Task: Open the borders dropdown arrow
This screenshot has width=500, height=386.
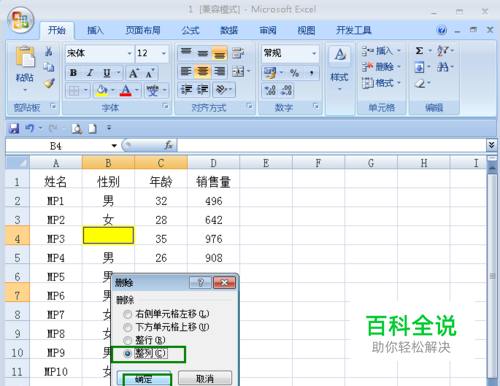Action: 86,90
